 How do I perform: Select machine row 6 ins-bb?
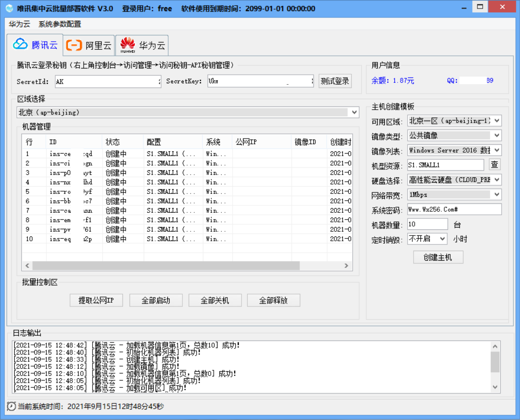pos(187,201)
